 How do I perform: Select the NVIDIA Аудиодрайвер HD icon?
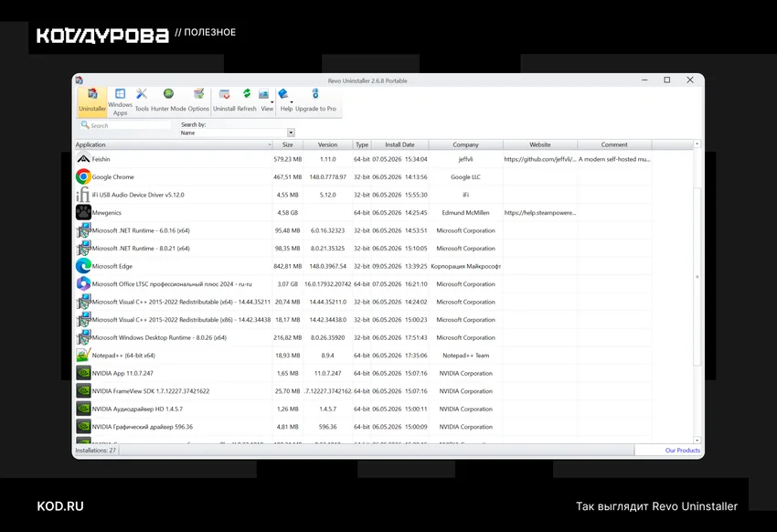[83, 409]
